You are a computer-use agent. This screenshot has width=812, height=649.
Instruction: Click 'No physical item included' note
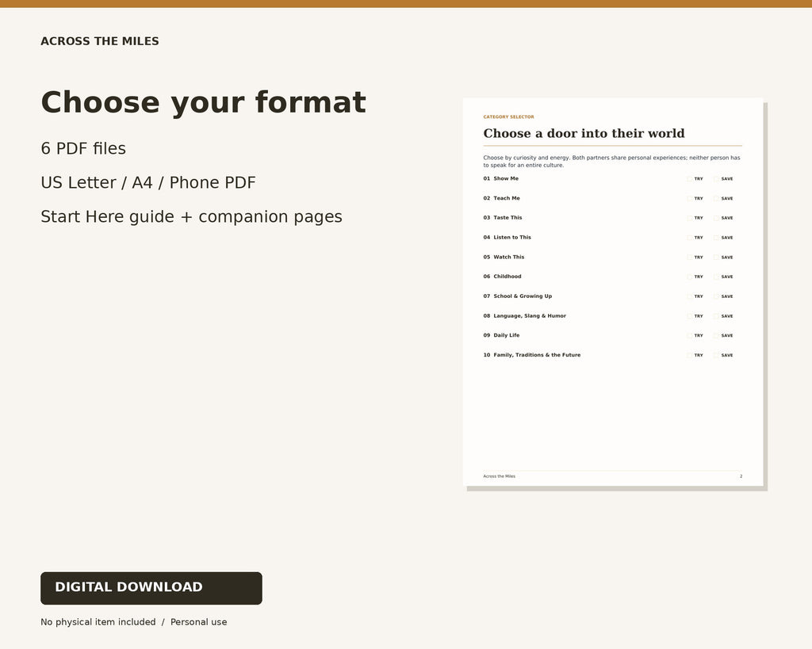pyautogui.click(x=98, y=622)
